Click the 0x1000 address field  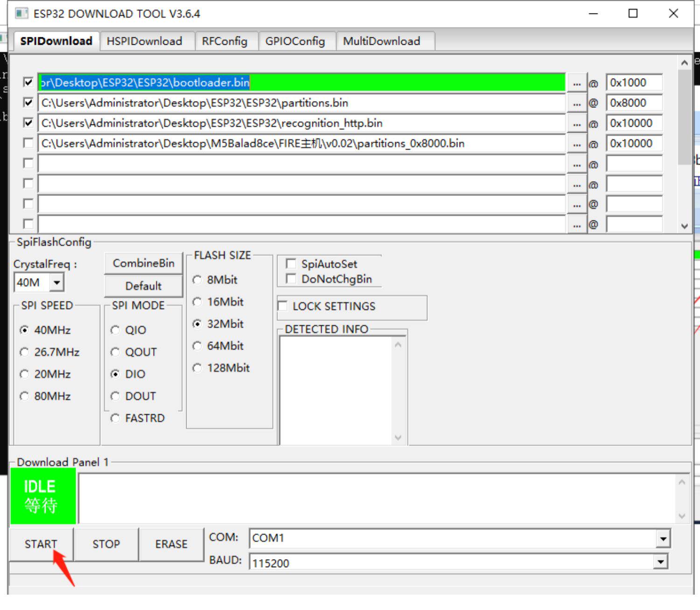click(x=635, y=83)
